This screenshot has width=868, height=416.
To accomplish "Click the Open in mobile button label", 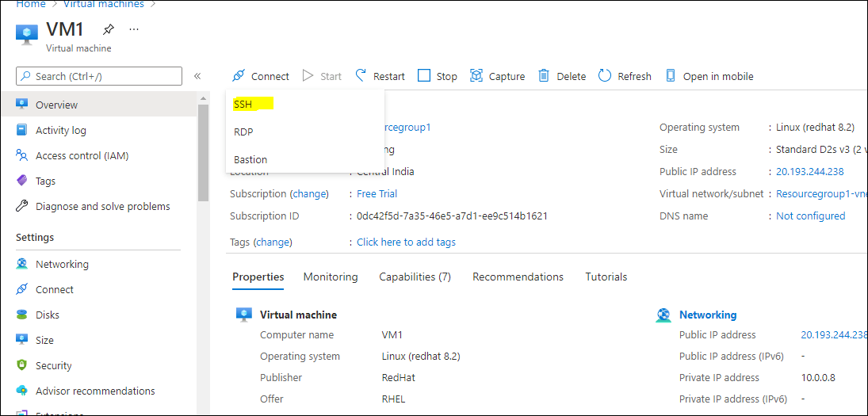I will click(x=718, y=76).
